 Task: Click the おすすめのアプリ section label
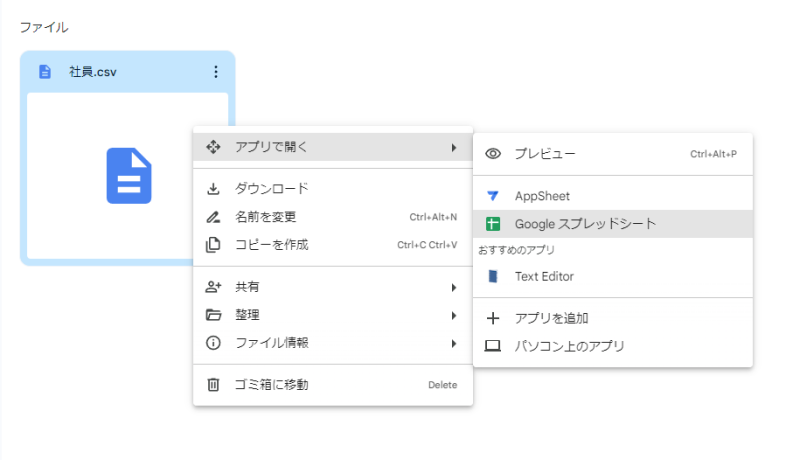[516, 250]
